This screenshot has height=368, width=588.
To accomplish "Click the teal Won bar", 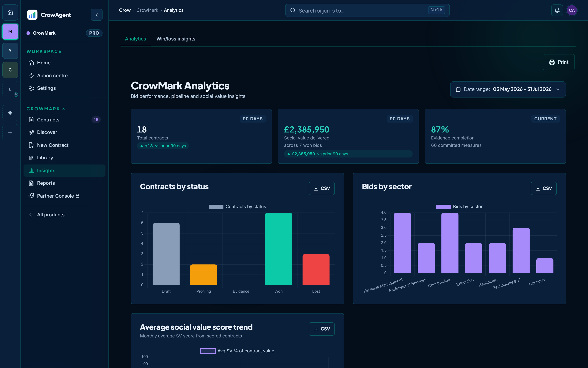I will pyautogui.click(x=278, y=249).
